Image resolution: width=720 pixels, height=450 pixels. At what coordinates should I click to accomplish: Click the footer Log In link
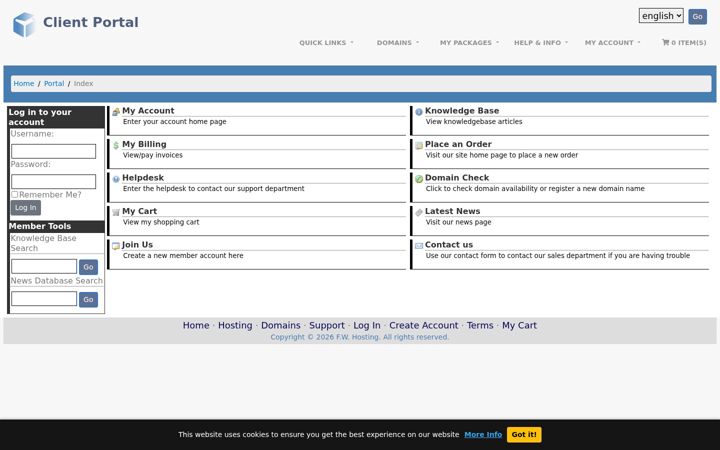point(367,326)
